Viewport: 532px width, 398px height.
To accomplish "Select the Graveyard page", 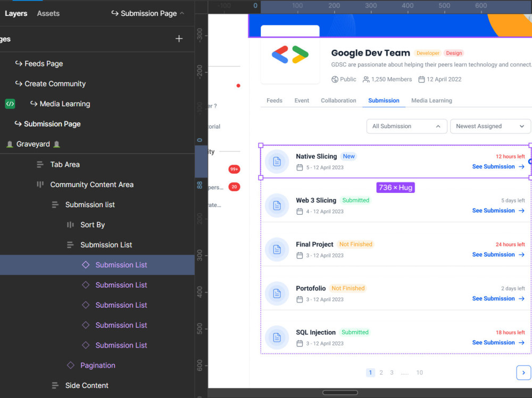I will coord(33,144).
